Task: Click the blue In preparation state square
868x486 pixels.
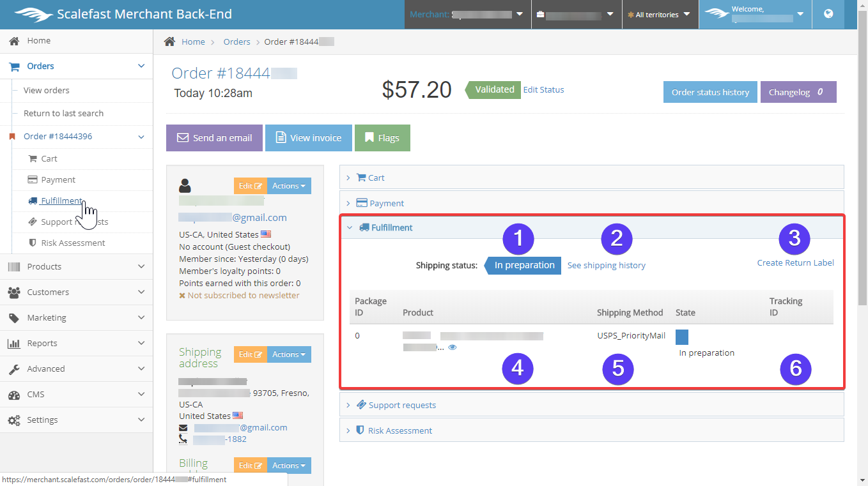Action: coord(681,337)
